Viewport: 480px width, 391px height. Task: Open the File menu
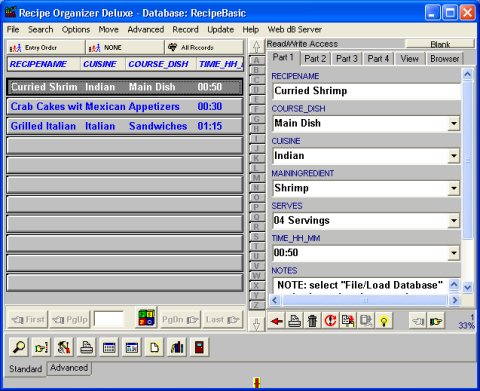pos(13,30)
